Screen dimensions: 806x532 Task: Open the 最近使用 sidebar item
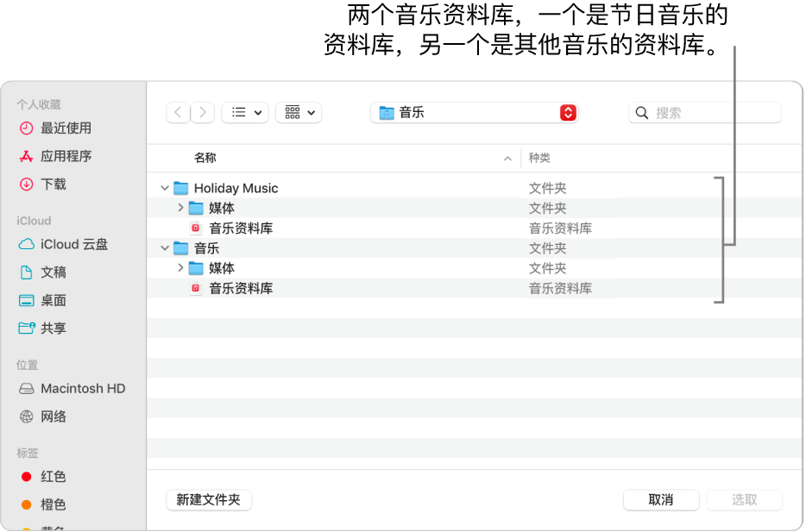pyautogui.click(x=66, y=128)
